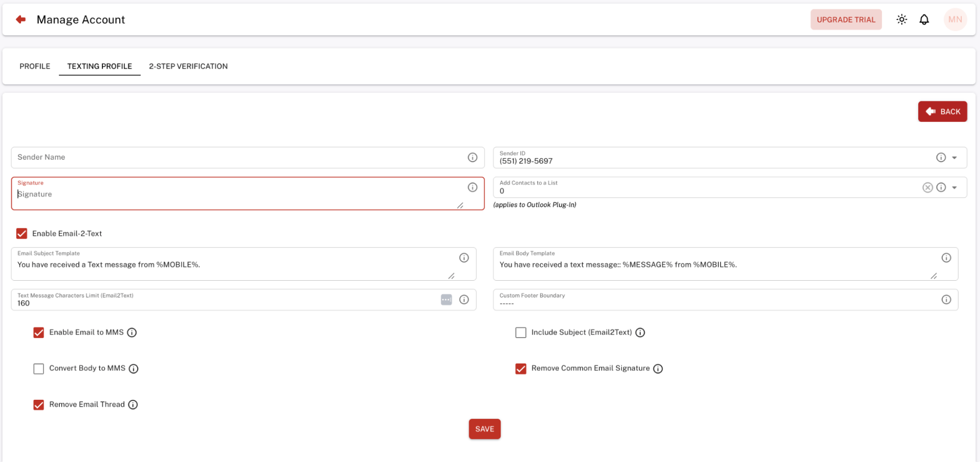Expand the Sender ID dropdown arrow
Viewport: 980px width, 462px height.
[x=954, y=158]
